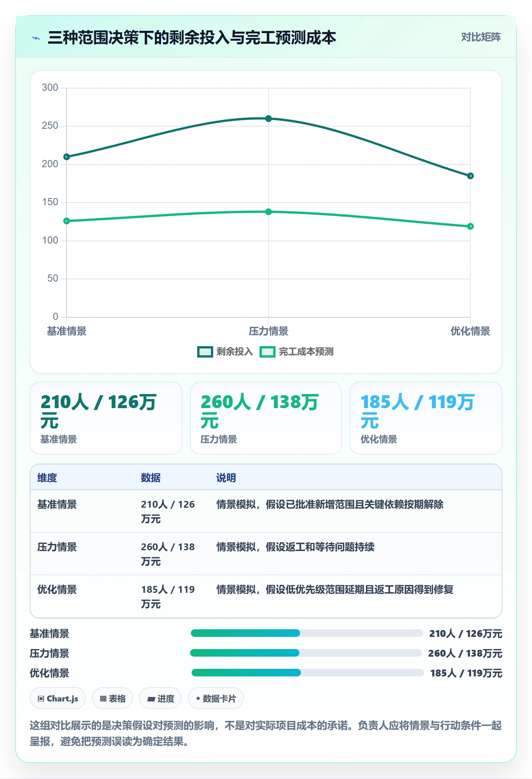Click the 数据 table column header
The width and height of the screenshot is (532, 779).
(151, 478)
